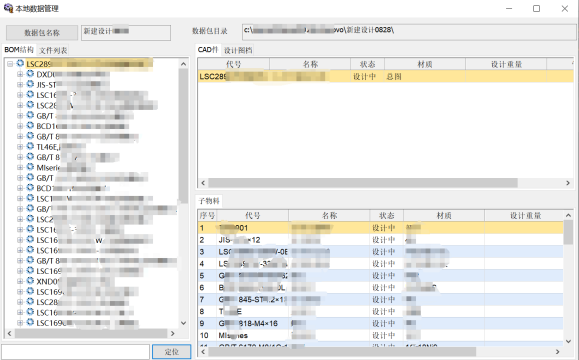
Task: Click the 状态 header in CAD件 table
Action: [x=367, y=64]
